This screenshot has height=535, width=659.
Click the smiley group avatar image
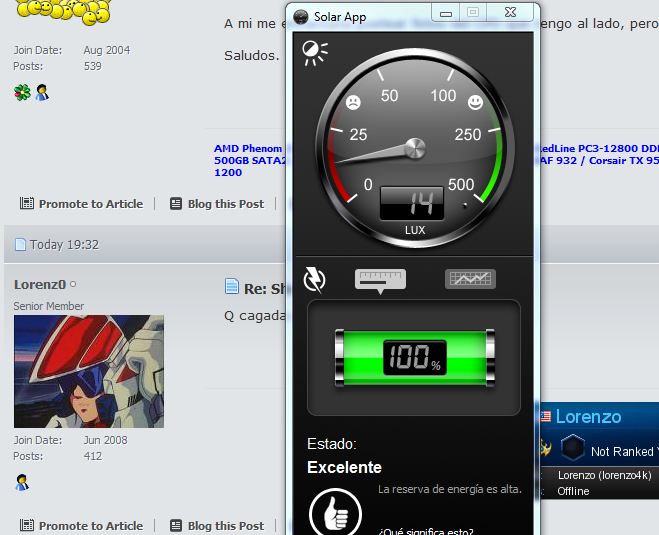(x=63, y=11)
